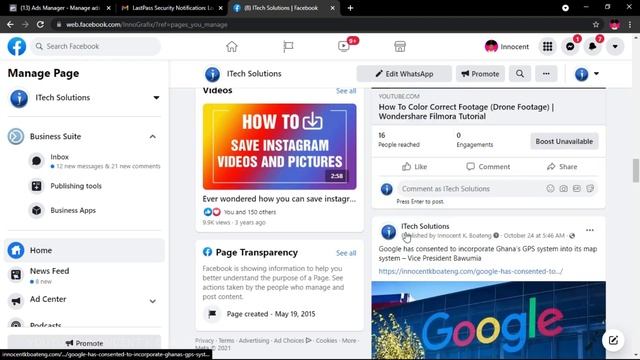Open the nine-dot menu grid icon
640x360 pixels.
pyautogui.click(x=548, y=47)
